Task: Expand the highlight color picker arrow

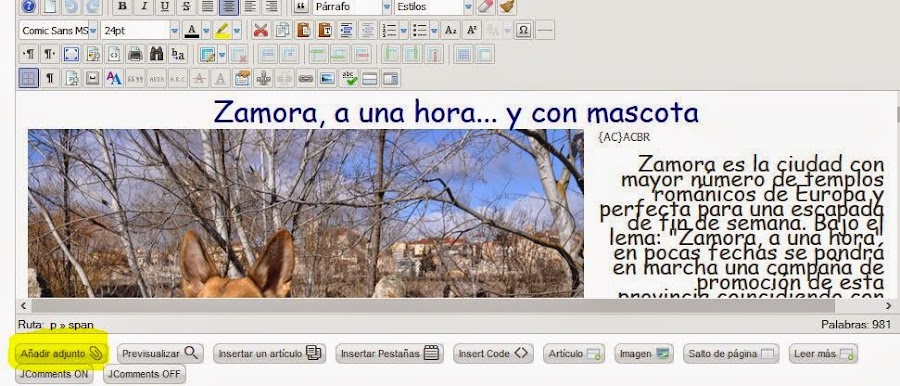Action: tap(236, 30)
